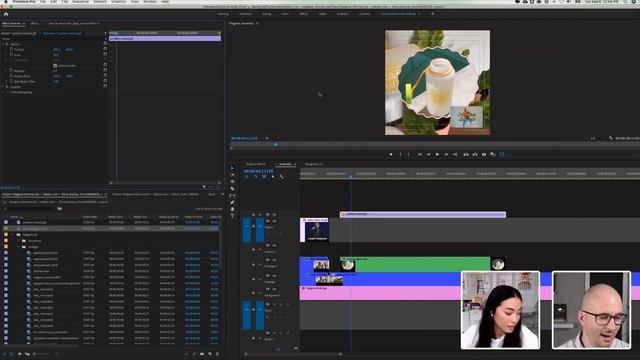Toggle Linked Selection in timeline header
Viewport: 640px width, 360px height.
(264, 177)
